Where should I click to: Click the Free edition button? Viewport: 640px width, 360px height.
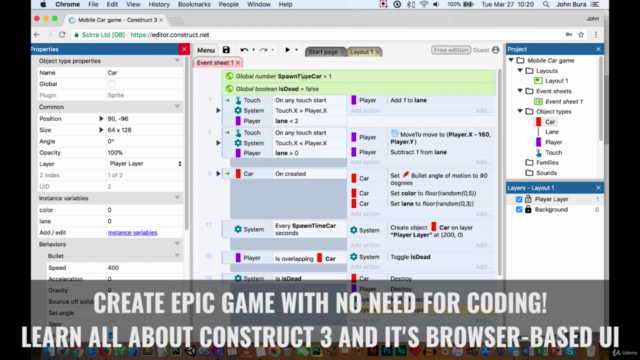coord(451,50)
